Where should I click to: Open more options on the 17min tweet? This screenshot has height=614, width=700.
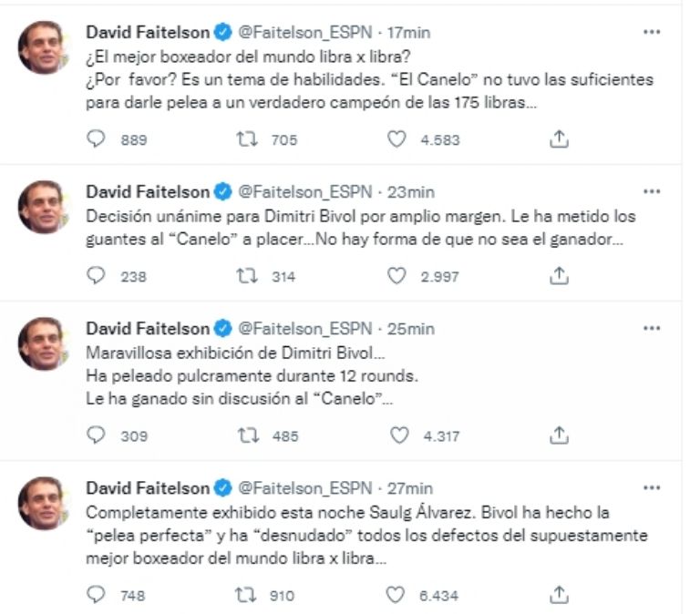tap(652, 32)
